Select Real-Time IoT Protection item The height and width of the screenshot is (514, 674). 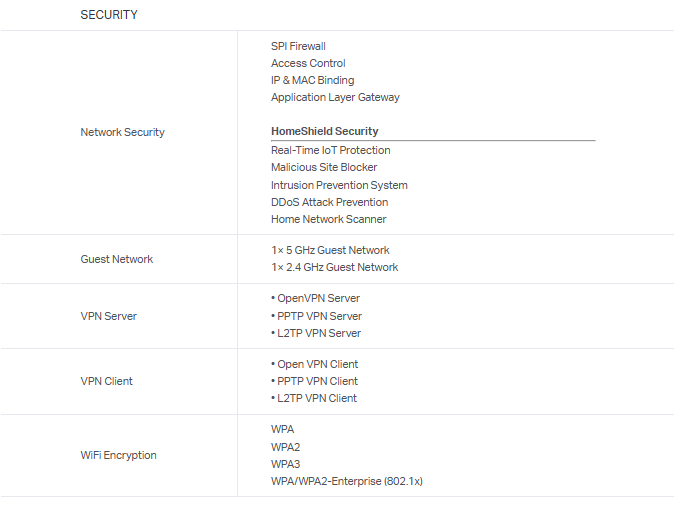tap(330, 150)
